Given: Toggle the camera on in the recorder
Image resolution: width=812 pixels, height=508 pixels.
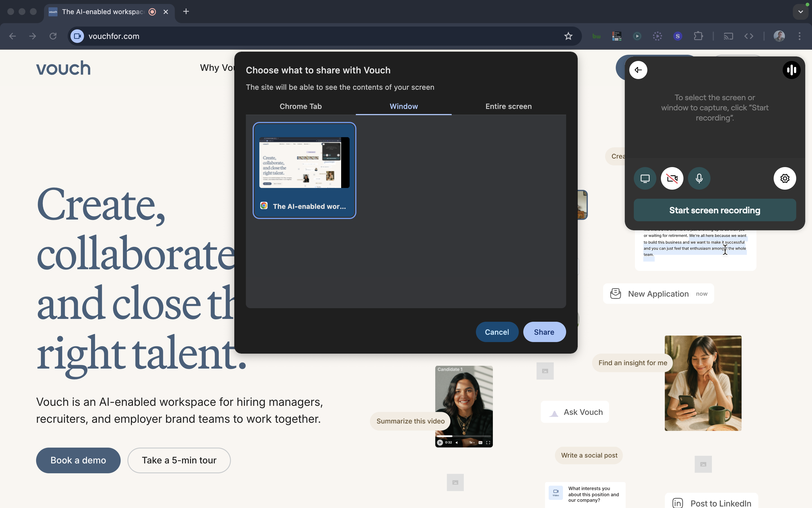Looking at the screenshot, I should coord(672,178).
